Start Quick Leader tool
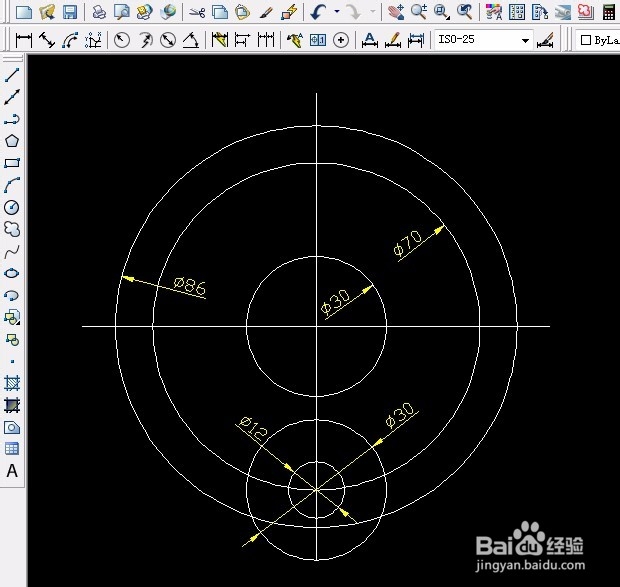Viewport: 620px width, 587px height. tap(295, 40)
